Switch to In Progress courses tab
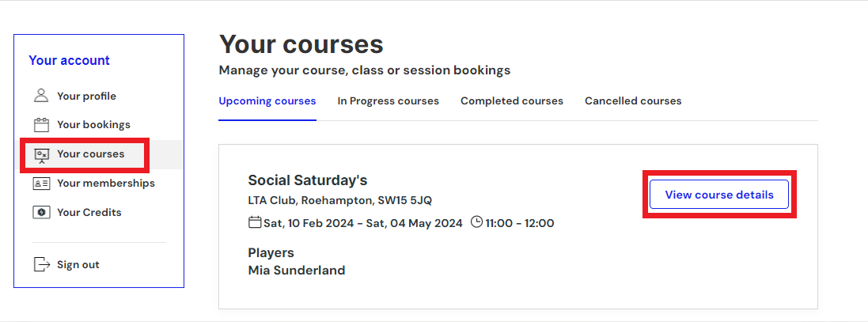The height and width of the screenshot is (322, 868). (x=388, y=101)
